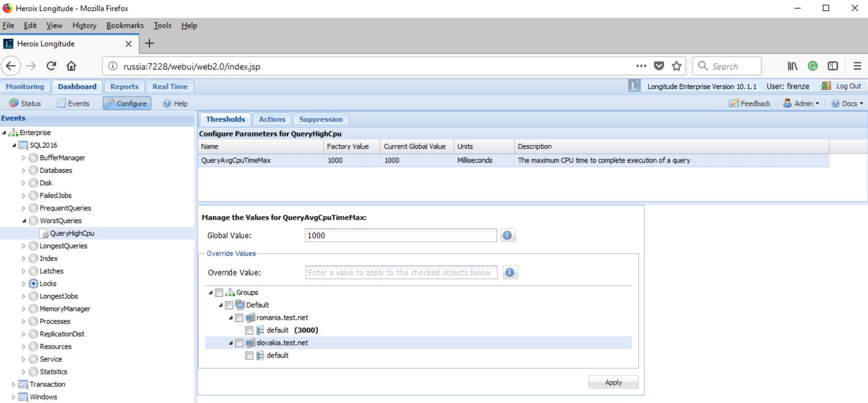The height and width of the screenshot is (403, 868).
Task: Click the Status toolbar icon
Action: tap(14, 103)
